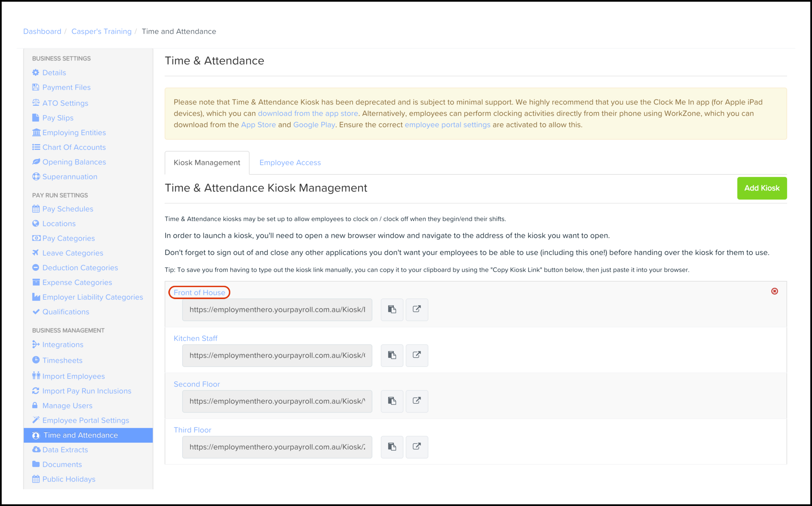Copy the Third Floor kiosk link
This screenshot has height=506, width=812.
click(x=392, y=447)
